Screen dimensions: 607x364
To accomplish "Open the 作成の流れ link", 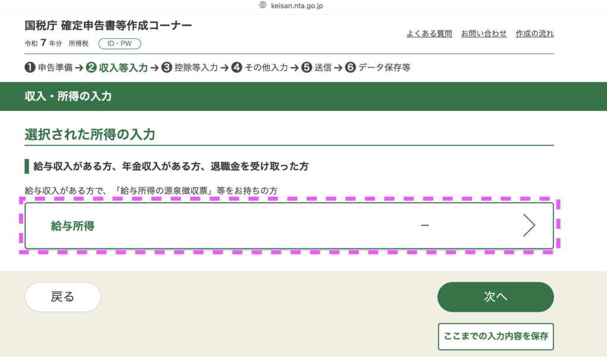I will point(535,34).
